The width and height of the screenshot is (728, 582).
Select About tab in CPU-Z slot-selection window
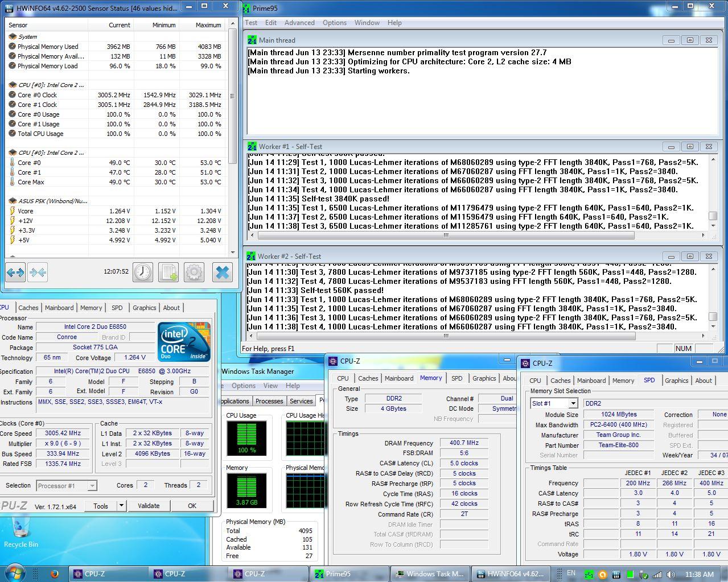(704, 381)
